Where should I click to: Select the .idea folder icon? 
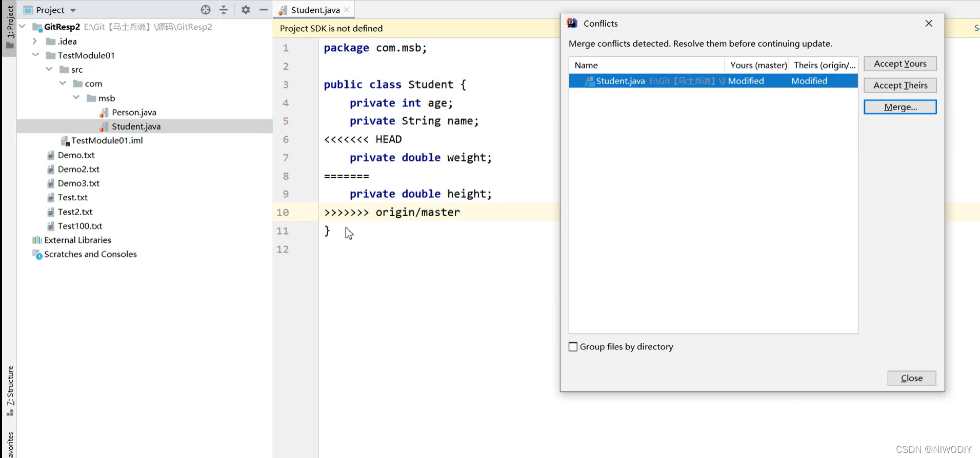pos(50,41)
